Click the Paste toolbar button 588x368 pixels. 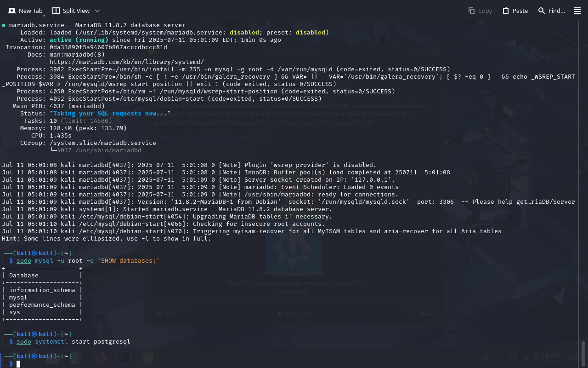(515, 11)
